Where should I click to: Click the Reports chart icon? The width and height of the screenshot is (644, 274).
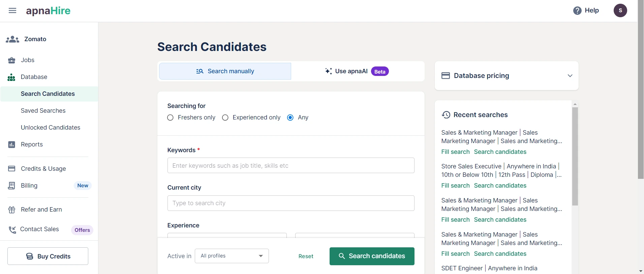click(x=12, y=145)
